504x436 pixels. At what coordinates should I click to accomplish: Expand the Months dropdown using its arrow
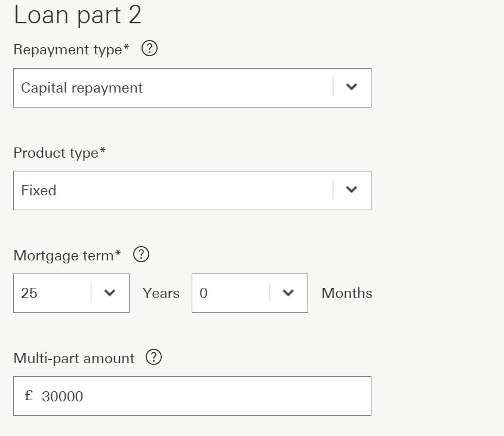[x=288, y=293]
